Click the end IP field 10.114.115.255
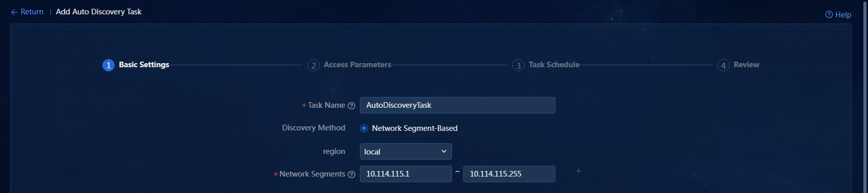 [509, 174]
